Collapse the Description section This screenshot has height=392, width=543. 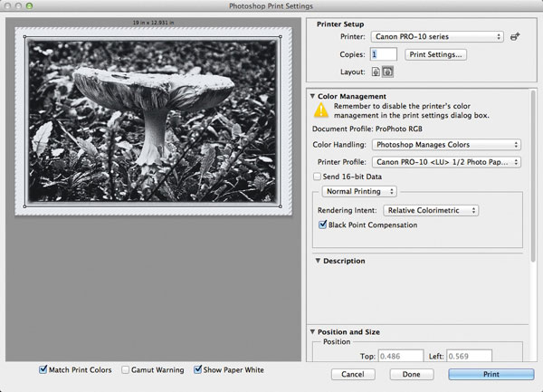[x=318, y=261]
